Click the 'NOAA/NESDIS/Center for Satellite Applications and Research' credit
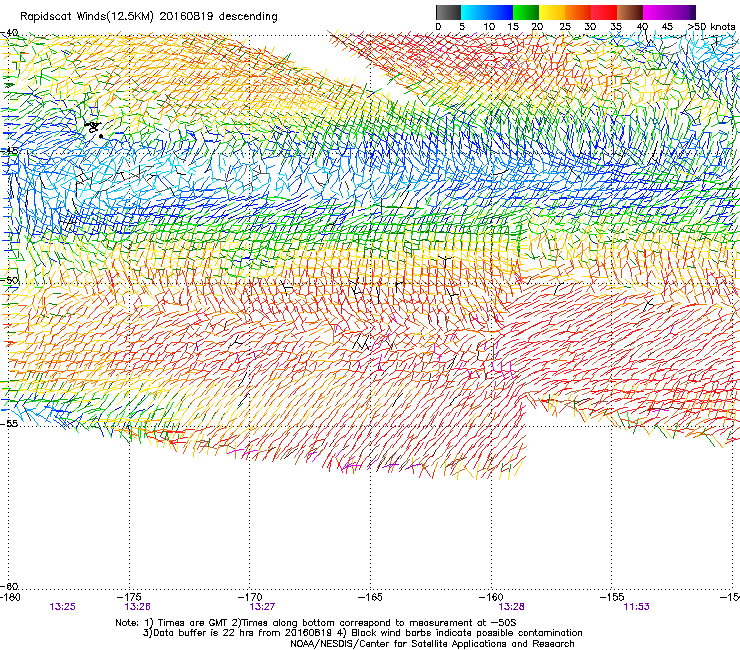The width and height of the screenshot is (740, 650). [432, 644]
